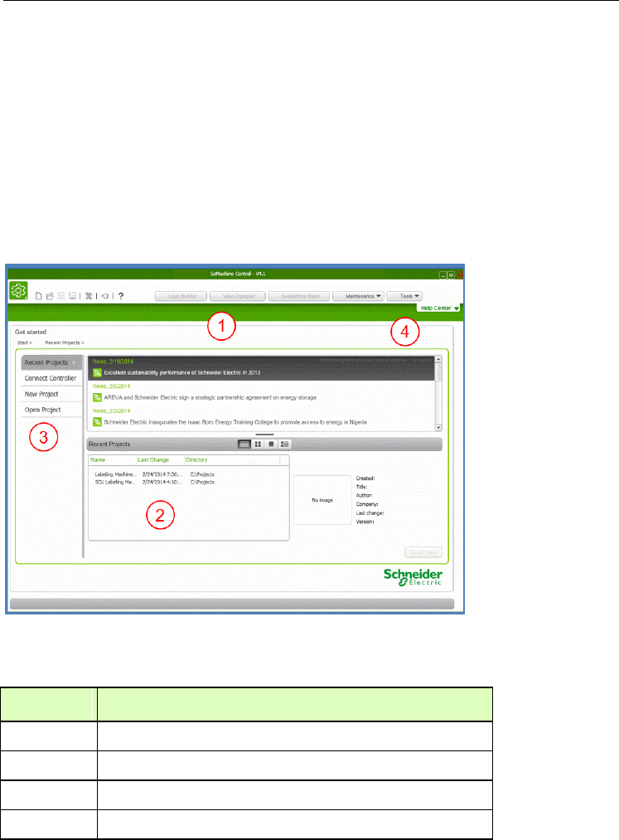This screenshot has height=840, width=619.
Task: Select New Project in the sidebar
Action: [x=51, y=394]
